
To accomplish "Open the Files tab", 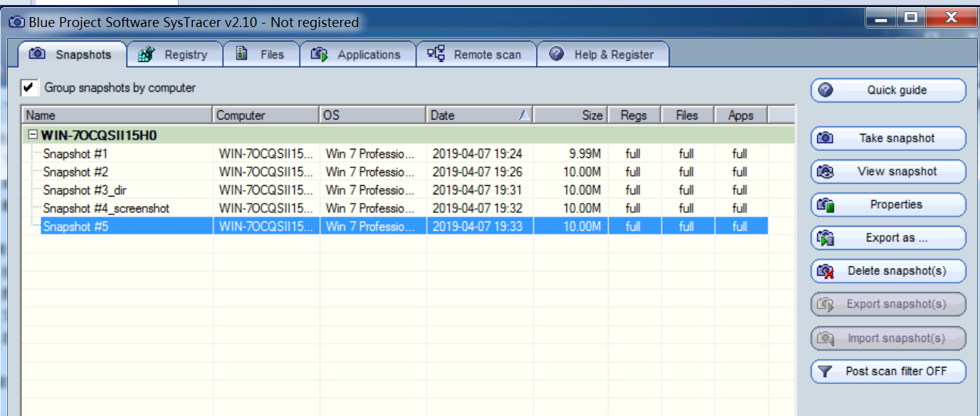I will click(x=260, y=54).
